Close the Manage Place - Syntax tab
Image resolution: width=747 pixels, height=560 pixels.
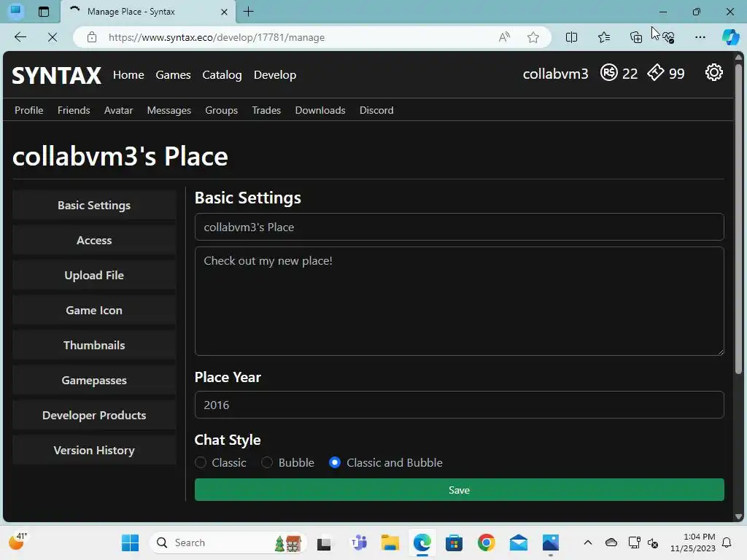(x=224, y=12)
